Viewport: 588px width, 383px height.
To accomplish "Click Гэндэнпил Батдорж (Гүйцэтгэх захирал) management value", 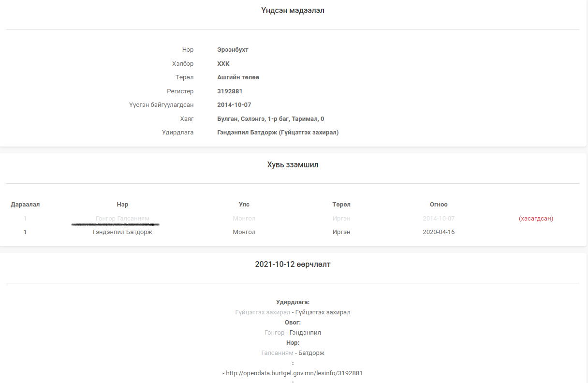I will 278,133.
